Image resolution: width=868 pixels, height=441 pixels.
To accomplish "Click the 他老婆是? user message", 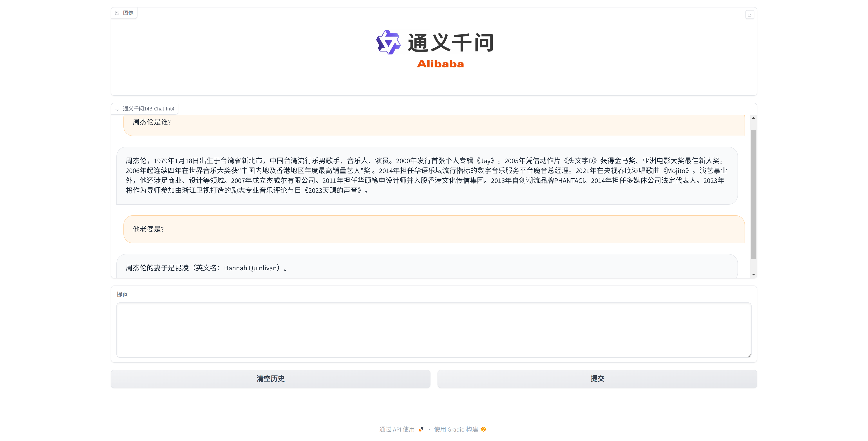I will click(x=434, y=229).
